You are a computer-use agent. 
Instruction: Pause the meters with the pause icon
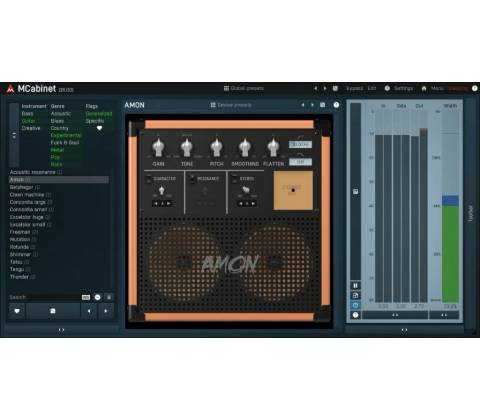click(355, 286)
